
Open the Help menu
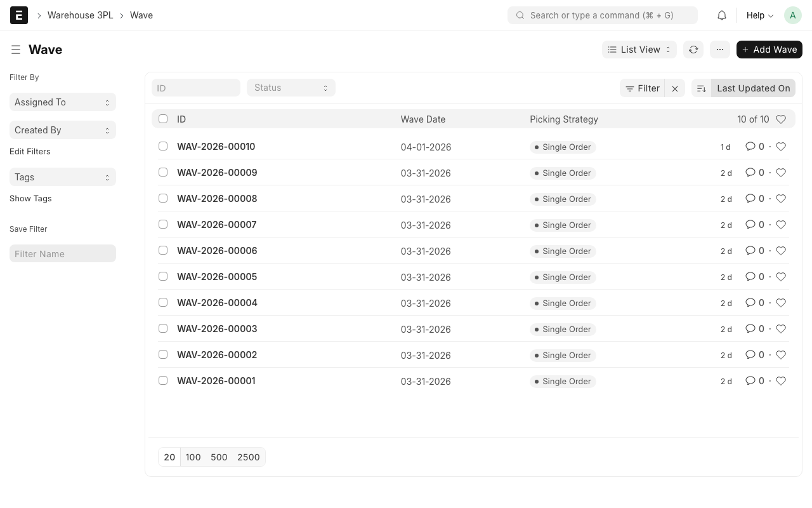coord(759,15)
